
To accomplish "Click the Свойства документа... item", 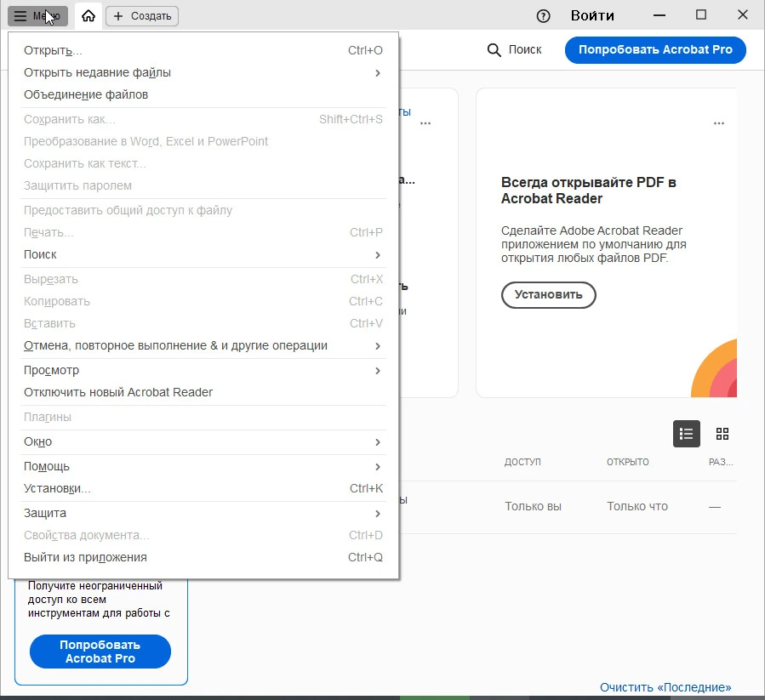I will click(203, 535).
